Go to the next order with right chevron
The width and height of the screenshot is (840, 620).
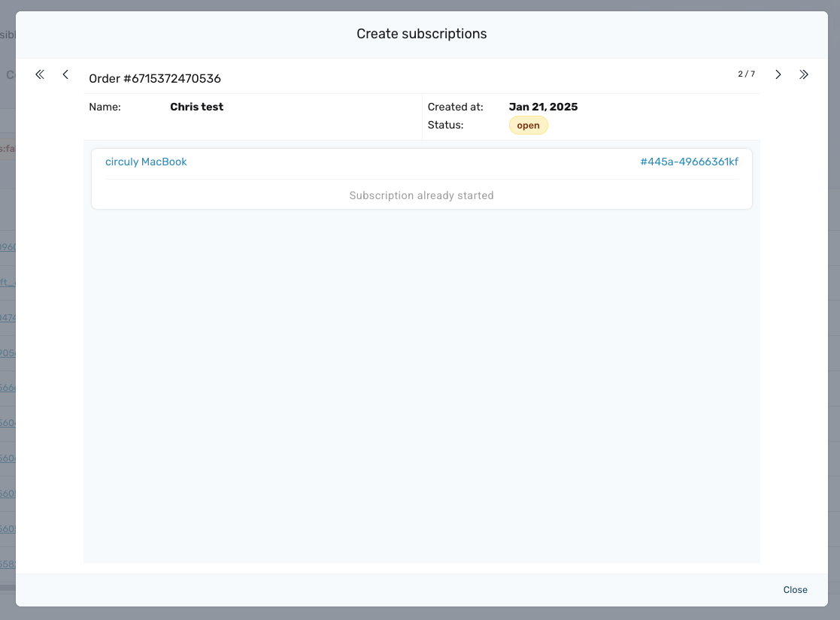point(778,74)
